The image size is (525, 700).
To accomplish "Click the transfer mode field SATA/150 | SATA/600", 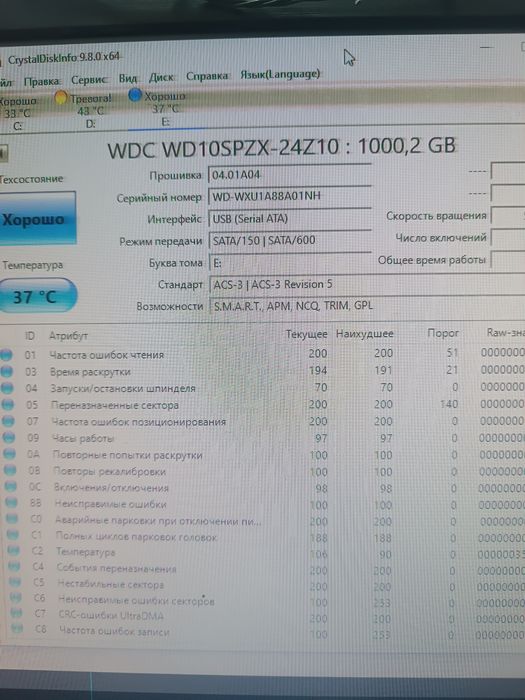I will click(x=290, y=241).
